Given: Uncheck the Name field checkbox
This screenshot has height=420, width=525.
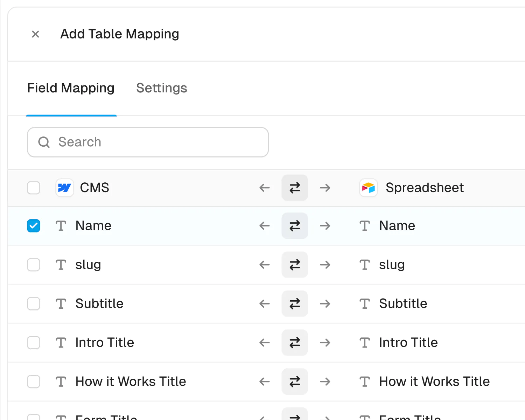Looking at the screenshot, I should tap(34, 226).
